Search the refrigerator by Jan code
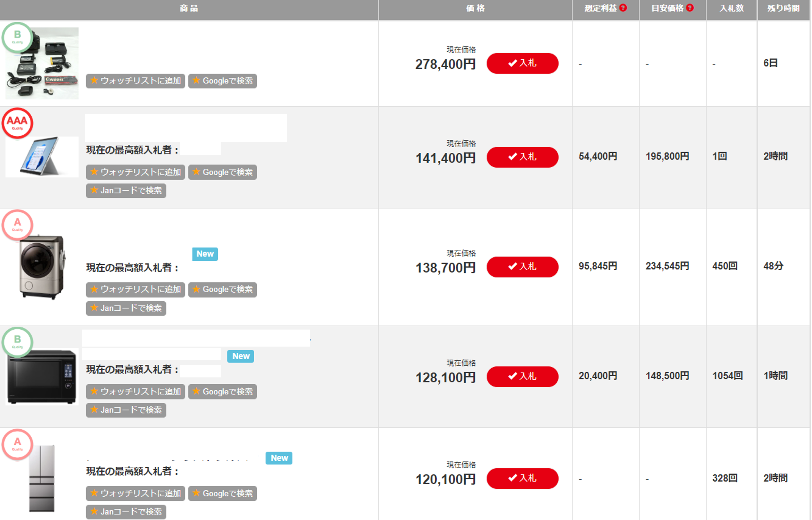Viewport: 812px width, 520px height. [126, 511]
